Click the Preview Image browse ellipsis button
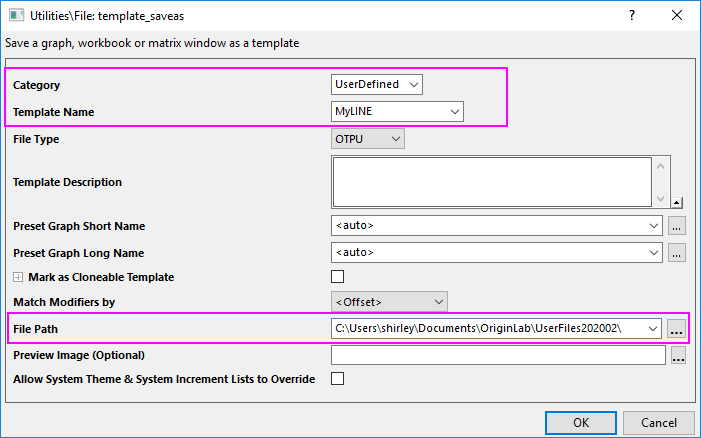The width and height of the screenshot is (701, 438). point(678,355)
